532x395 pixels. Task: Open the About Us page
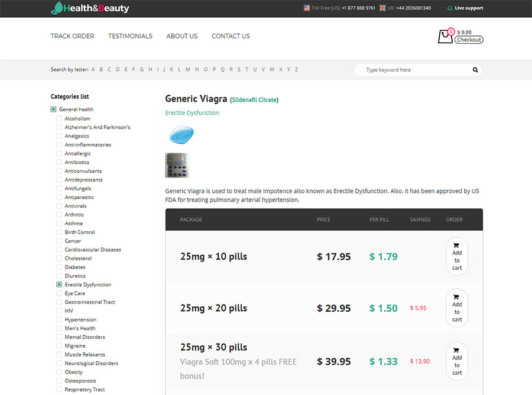(x=182, y=36)
